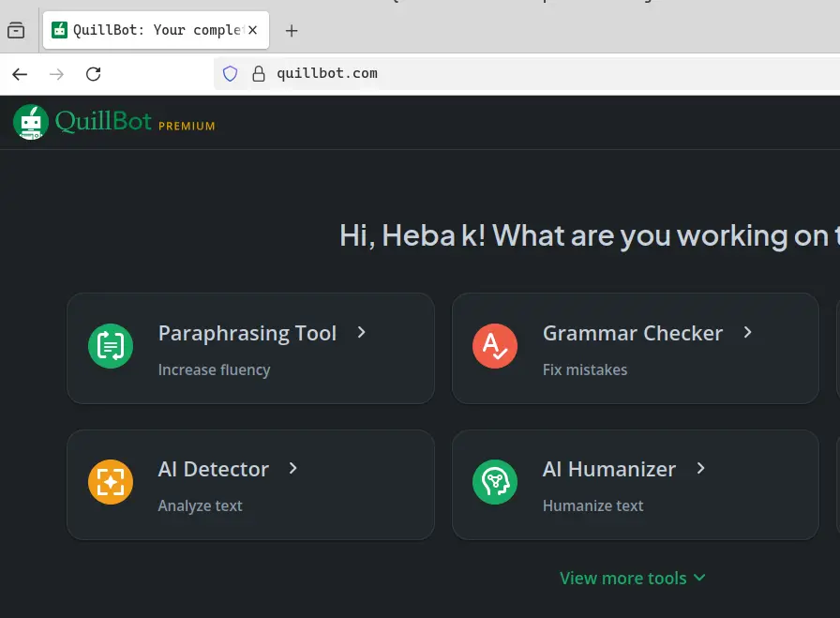Click the green AI Humanizer head icon

click(x=494, y=482)
